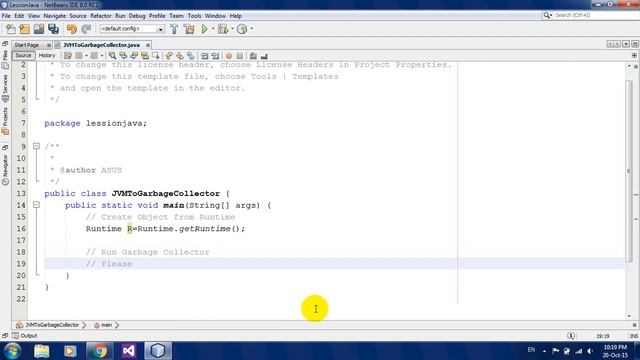
Task: Open the Navigate menu
Action: (54, 16)
